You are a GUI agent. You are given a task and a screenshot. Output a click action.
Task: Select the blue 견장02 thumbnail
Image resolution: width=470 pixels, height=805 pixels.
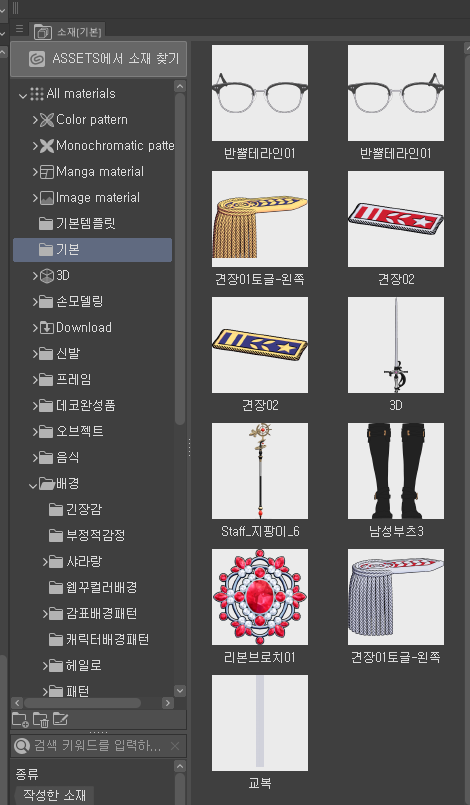pyautogui.click(x=260, y=345)
